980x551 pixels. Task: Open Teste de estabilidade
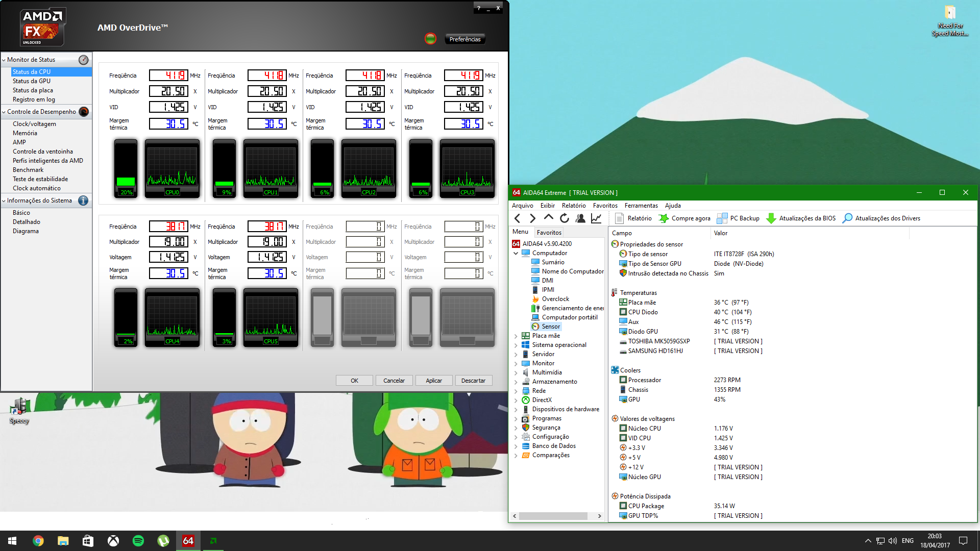[x=40, y=179]
